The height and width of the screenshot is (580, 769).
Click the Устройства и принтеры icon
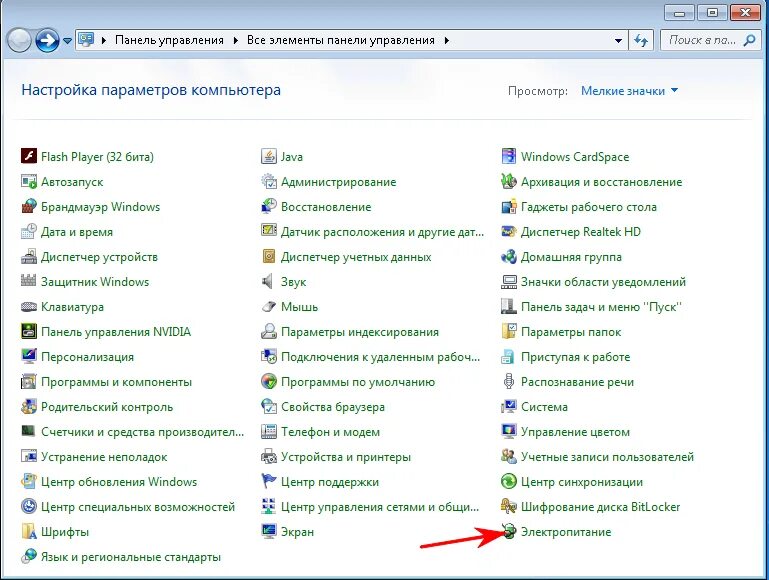point(269,456)
